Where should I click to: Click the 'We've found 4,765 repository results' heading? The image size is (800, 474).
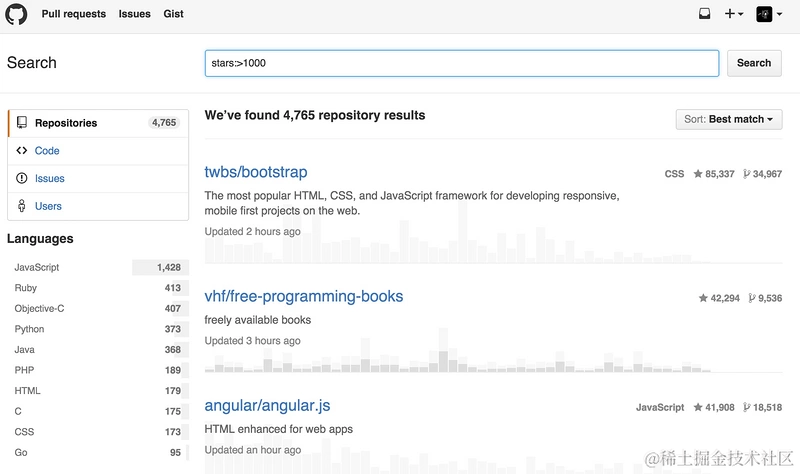315,115
